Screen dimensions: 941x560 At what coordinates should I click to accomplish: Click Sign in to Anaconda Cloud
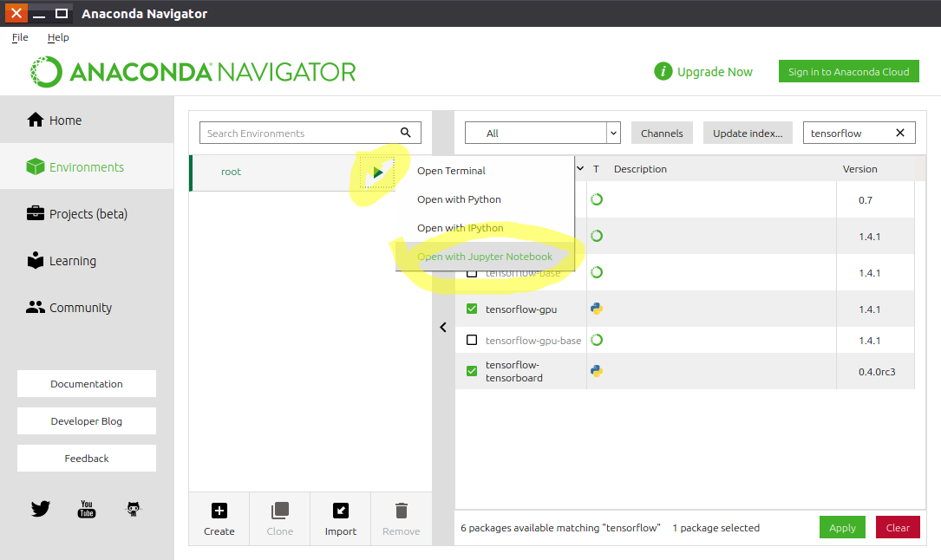848,71
